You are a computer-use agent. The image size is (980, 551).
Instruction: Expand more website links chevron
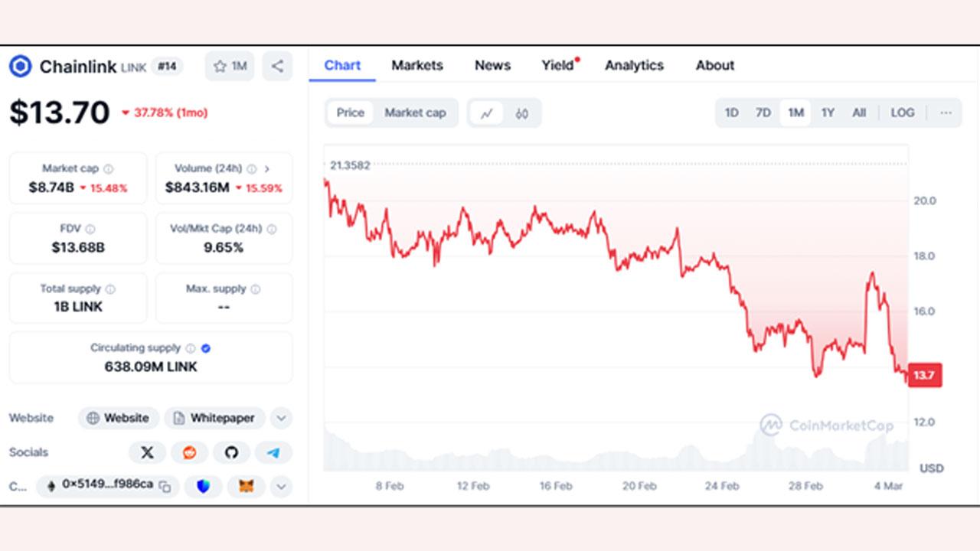tap(281, 419)
